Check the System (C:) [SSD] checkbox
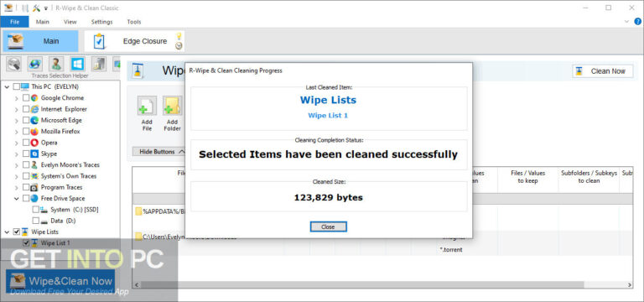644x302 pixels. (36, 210)
